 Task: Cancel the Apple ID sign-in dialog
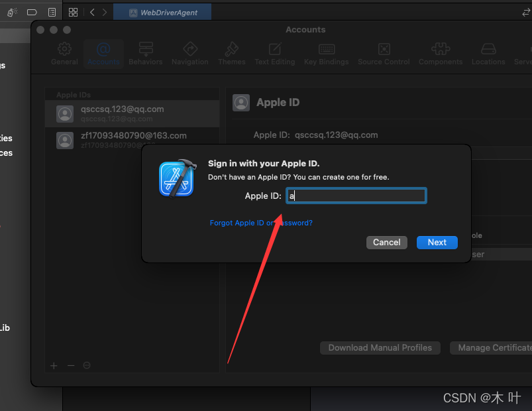387,243
